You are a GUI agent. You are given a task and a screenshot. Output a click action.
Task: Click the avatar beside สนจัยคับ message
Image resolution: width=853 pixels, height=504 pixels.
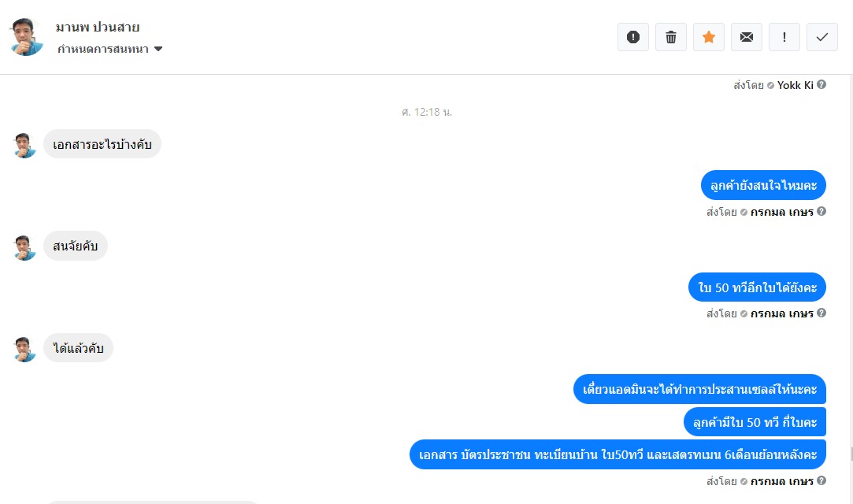tap(24, 247)
